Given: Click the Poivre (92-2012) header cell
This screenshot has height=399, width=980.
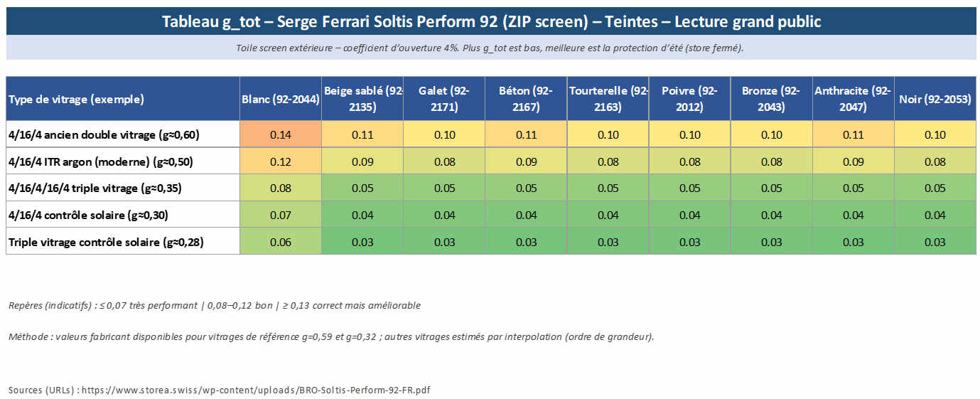Looking at the screenshot, I should 689,99.
